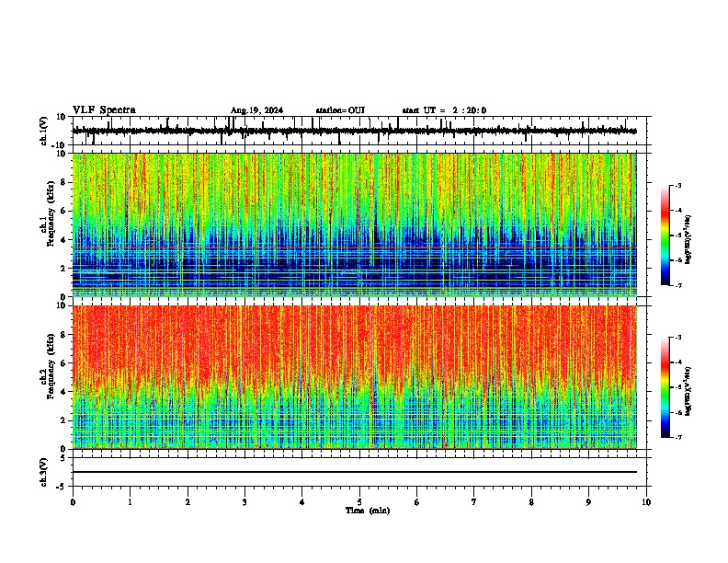Viewport: 728px width, 563px height.
Task: Click the ch.1 spectrogram color scale bar
Action: 665,236
